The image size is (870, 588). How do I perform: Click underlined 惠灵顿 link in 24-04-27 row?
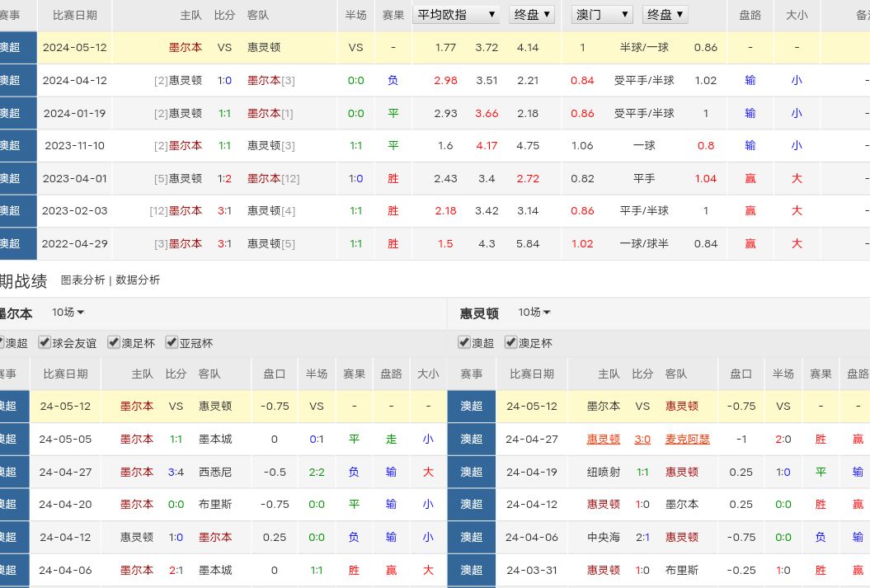604,440
